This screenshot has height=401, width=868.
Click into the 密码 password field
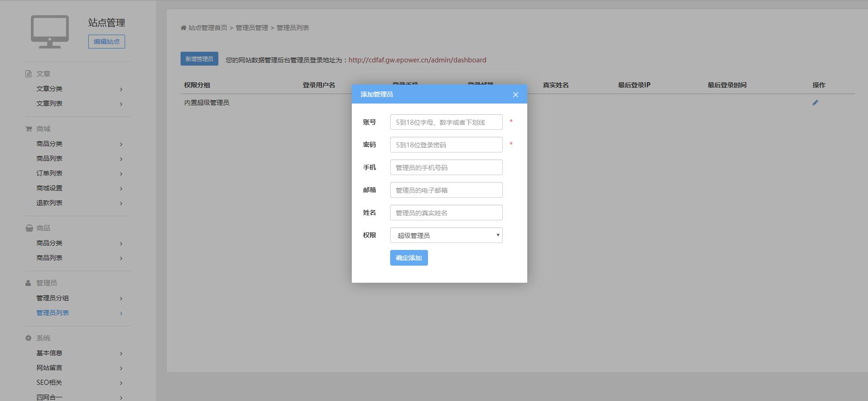click(x=446, y=145)
